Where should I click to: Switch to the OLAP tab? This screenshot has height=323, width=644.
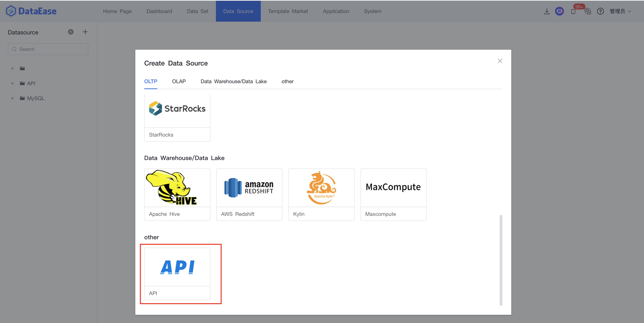point(179,81)
